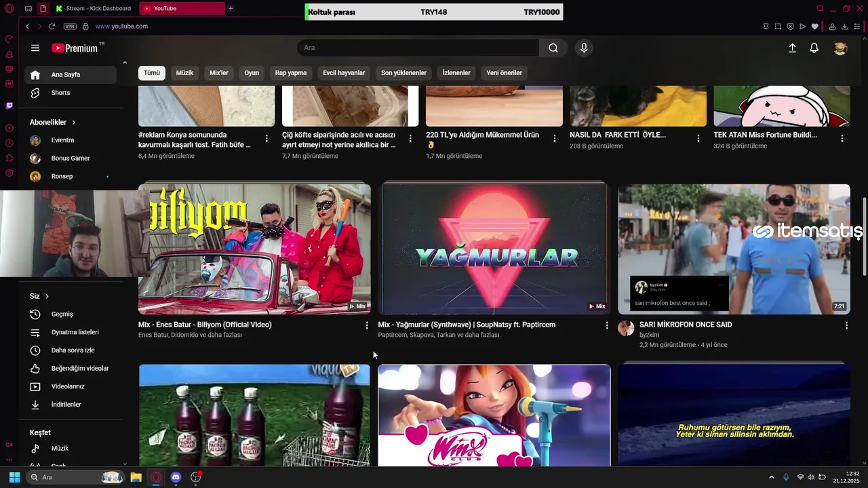The height and width of the screenshot is (488, 868).
Task: Expand the Siz section
Action: 39,296
